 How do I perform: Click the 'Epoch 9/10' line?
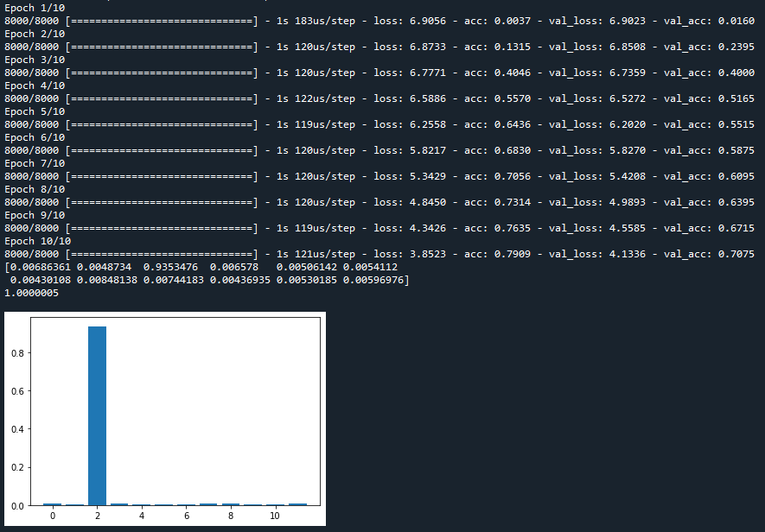coord(35,215)
